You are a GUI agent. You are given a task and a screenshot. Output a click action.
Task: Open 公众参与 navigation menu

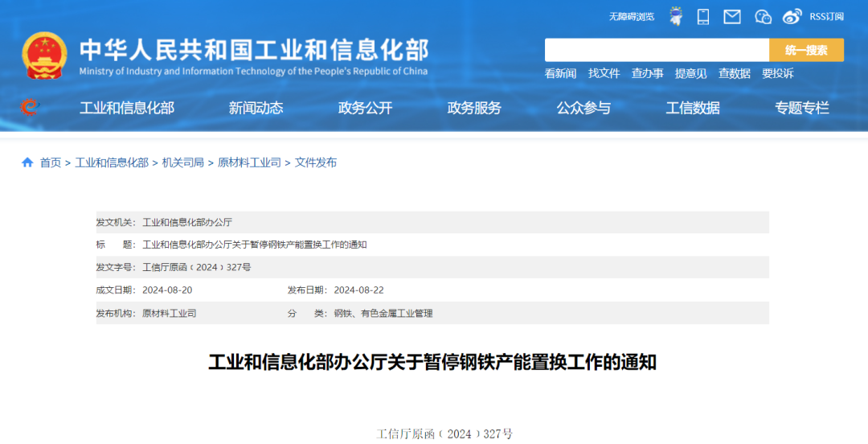pos(583,108)
